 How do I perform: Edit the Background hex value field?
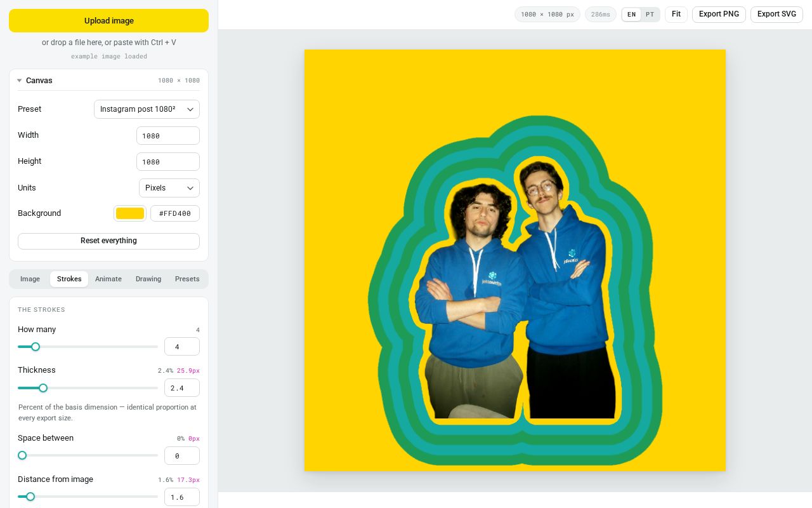(175, 213)
